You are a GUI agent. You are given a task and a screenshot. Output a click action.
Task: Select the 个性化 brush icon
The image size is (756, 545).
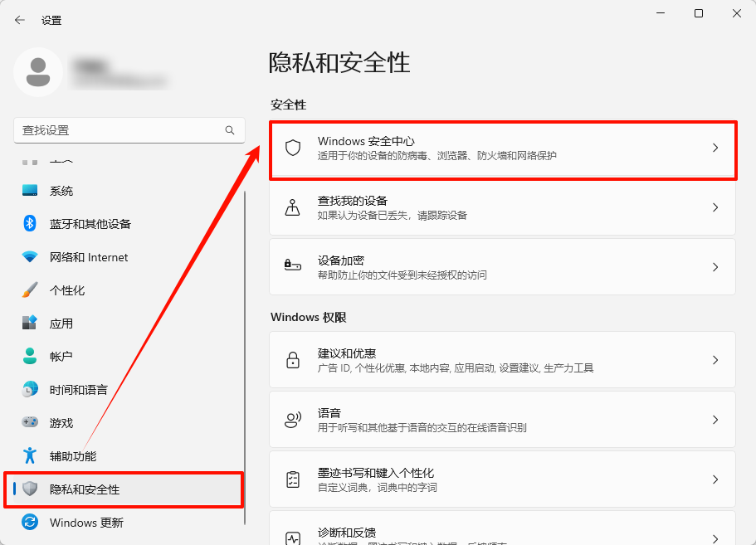coord(28,290)
